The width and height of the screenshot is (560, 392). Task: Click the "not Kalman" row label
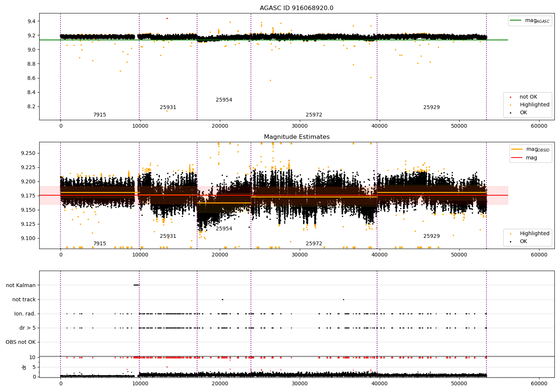point(21,286)
